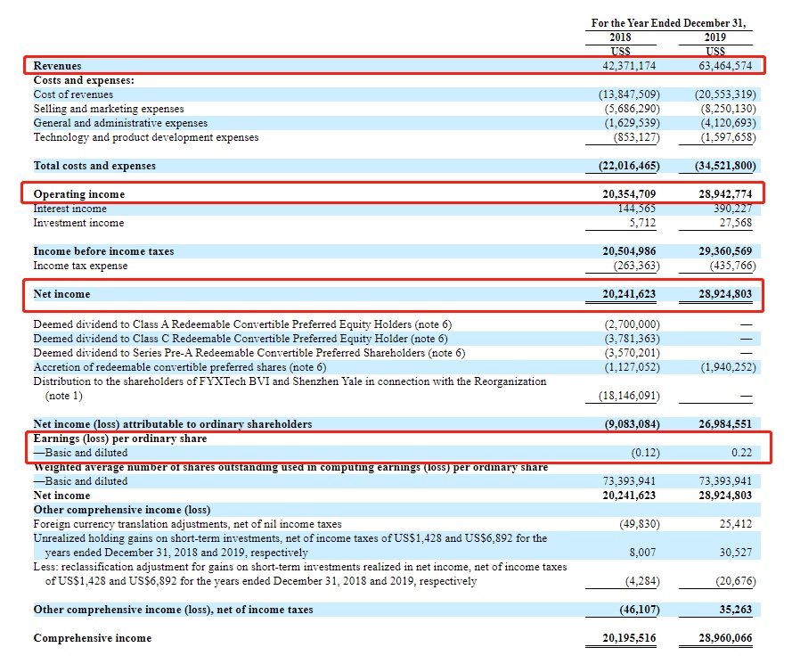Click the 2018 distribution value (18,146,091)
This screenshot has width=792, height=672.
pyautogui.click(x=629, y=396)
